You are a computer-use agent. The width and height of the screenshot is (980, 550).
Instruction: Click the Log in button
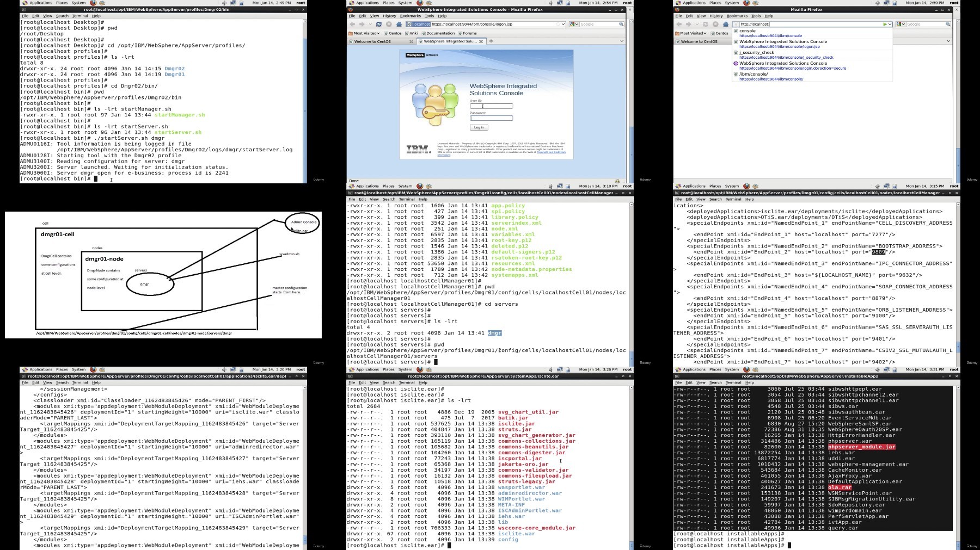coord(479,127)
